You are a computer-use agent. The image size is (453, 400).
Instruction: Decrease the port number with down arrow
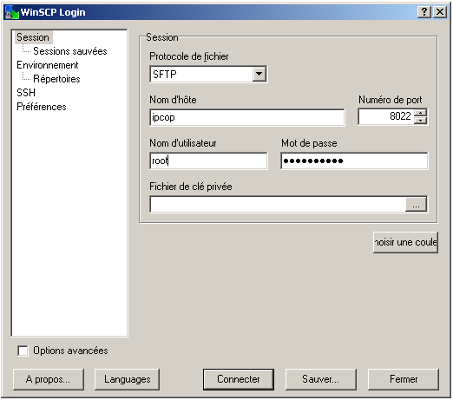421,121
